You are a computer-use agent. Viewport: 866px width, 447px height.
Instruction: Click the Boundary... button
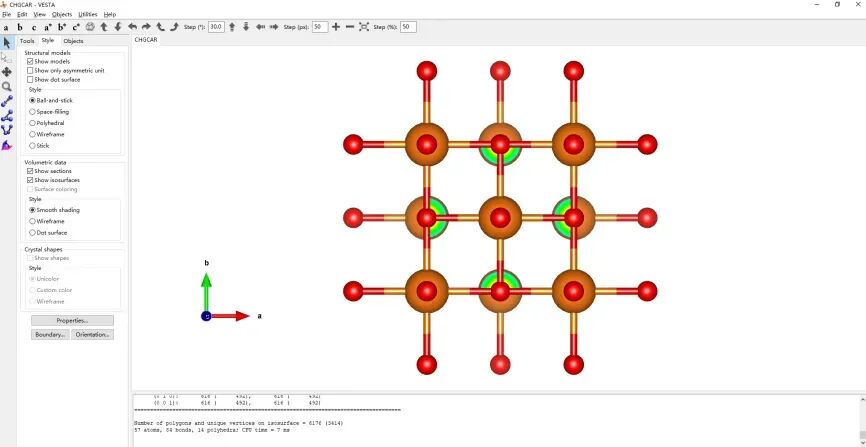pos(50,335)
